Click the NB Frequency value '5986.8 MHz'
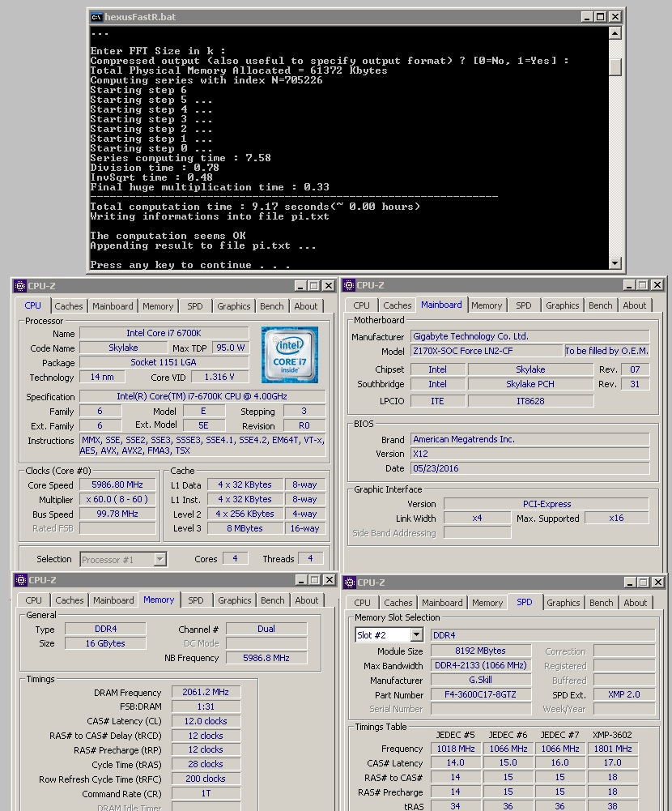 pyautogui.click(x=266, y=658)
